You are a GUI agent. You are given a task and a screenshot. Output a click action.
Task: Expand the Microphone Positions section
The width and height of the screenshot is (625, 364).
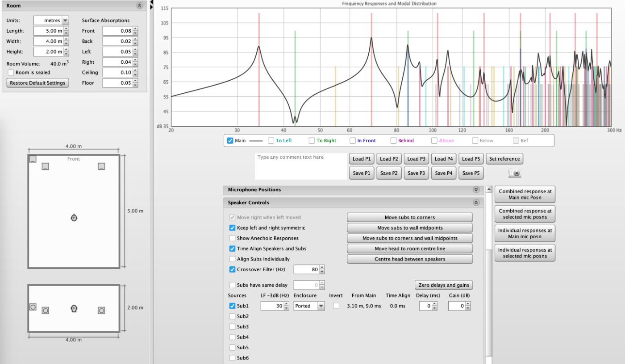[x=476, y=190]
